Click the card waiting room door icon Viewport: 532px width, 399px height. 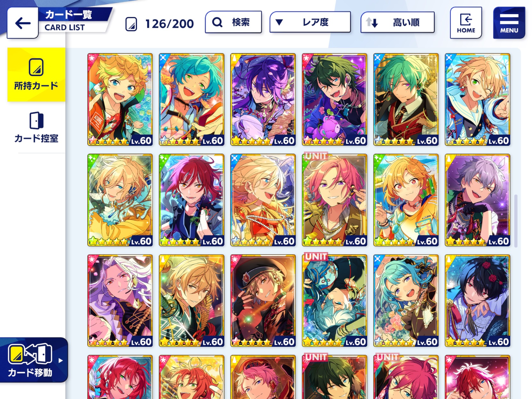36,120
